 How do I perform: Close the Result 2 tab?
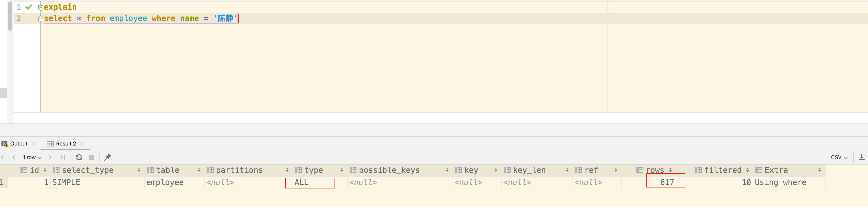coord(82,144)
